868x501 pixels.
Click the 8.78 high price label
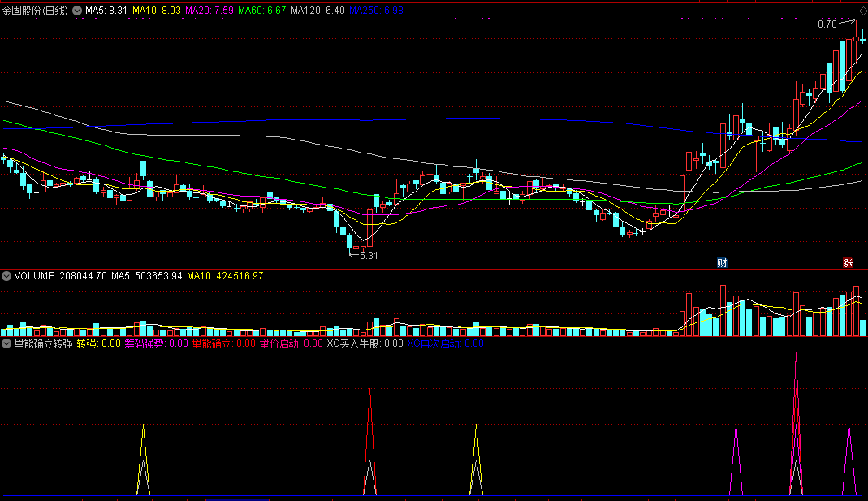click(827, 24)
